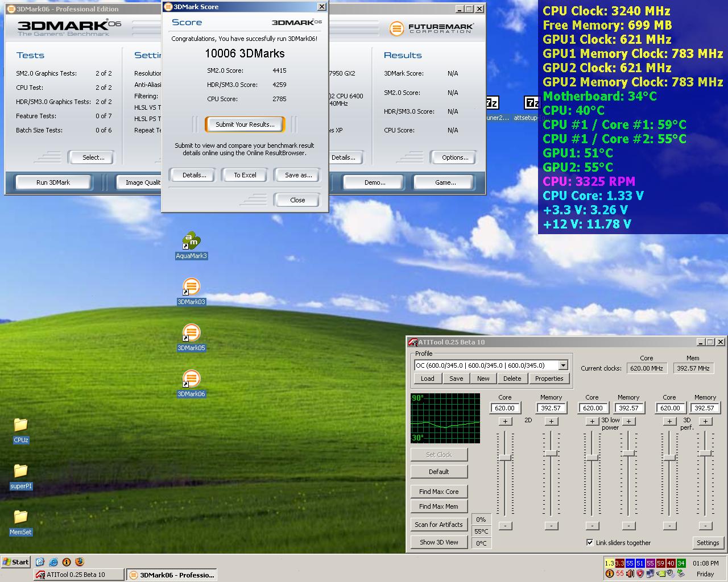Select the 3DMark06 taskbar button

172,575
